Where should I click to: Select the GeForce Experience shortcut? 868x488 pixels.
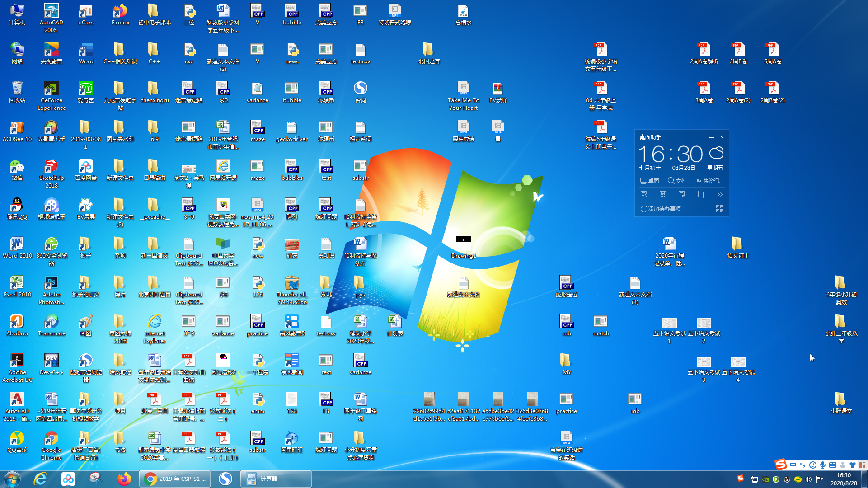(x=52, y=96)
